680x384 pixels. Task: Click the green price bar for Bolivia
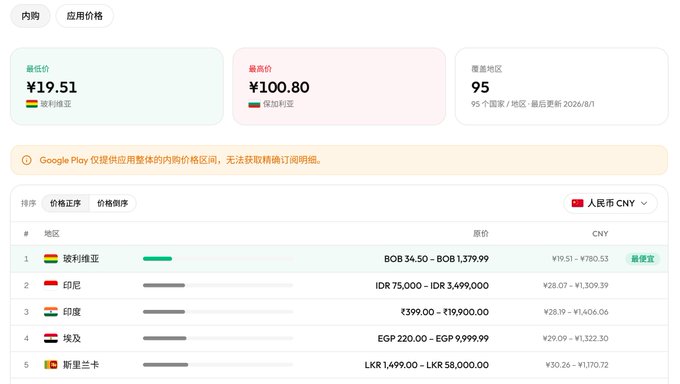point(157,259)
